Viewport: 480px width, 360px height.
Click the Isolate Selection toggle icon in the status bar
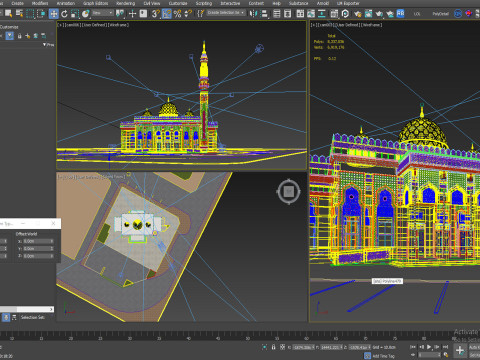[x=264, y=347]
